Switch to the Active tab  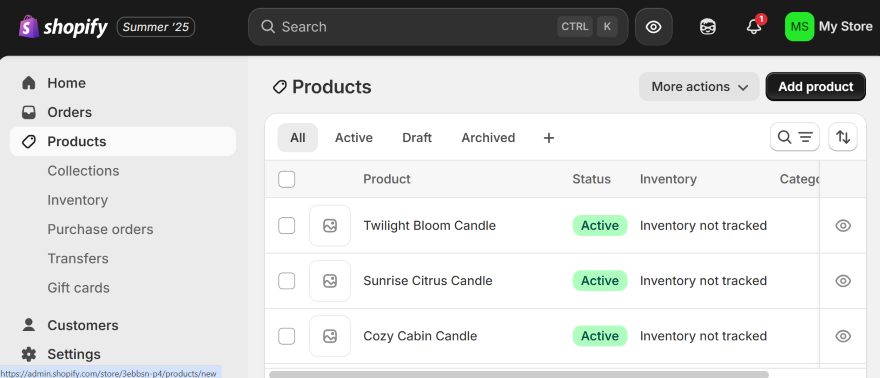pos(354,137)
